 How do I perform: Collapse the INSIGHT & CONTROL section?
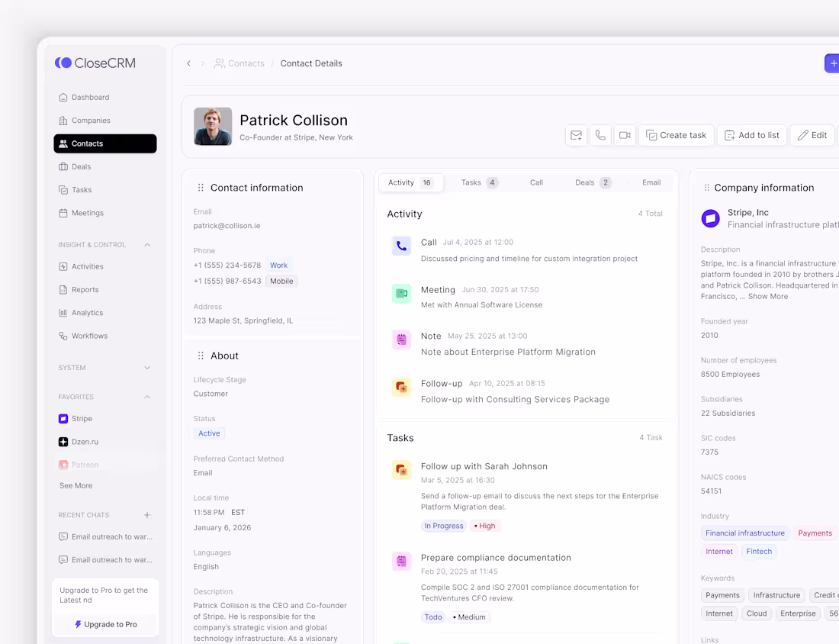[146, 244]
